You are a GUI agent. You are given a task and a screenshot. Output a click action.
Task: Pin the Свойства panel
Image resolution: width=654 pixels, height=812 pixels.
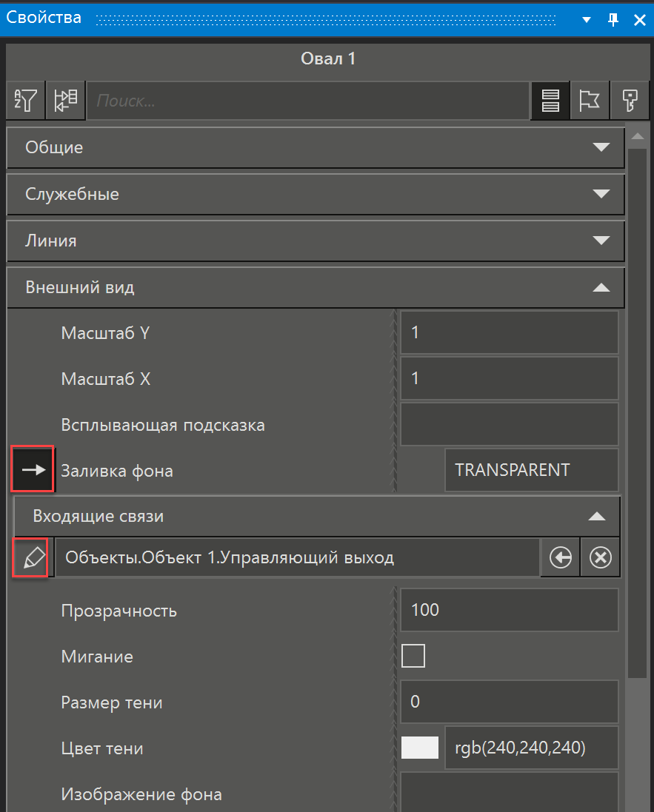tap(613, 20)
